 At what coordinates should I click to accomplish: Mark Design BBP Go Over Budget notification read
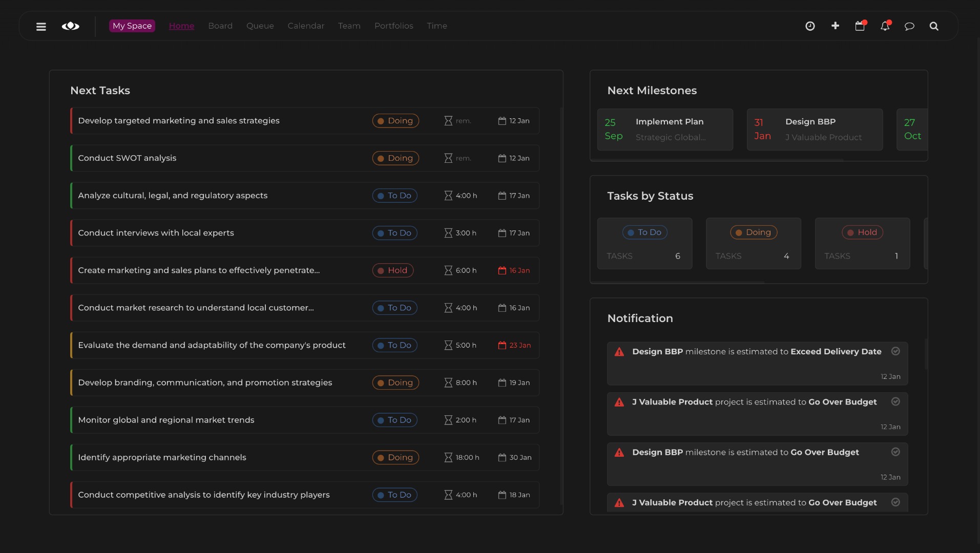coord(895,452)
